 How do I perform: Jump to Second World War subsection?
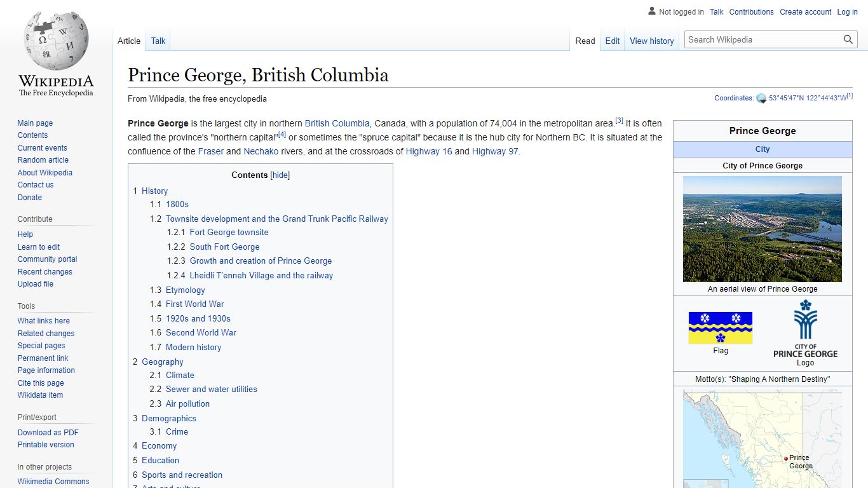pyautogui.click(x=201, y=332)
